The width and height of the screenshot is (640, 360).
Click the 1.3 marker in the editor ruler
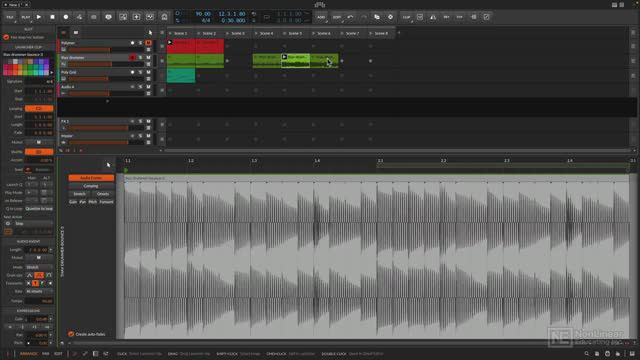[x=254, y=161]
